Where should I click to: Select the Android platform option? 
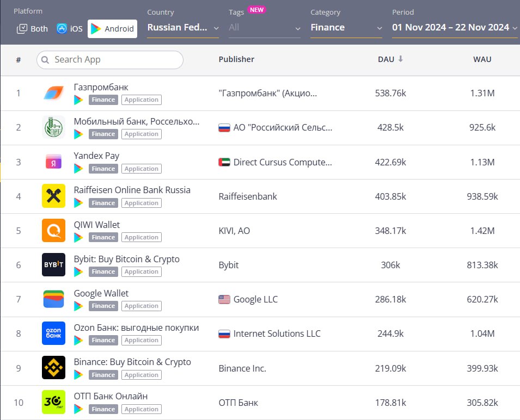pos(112,29)
